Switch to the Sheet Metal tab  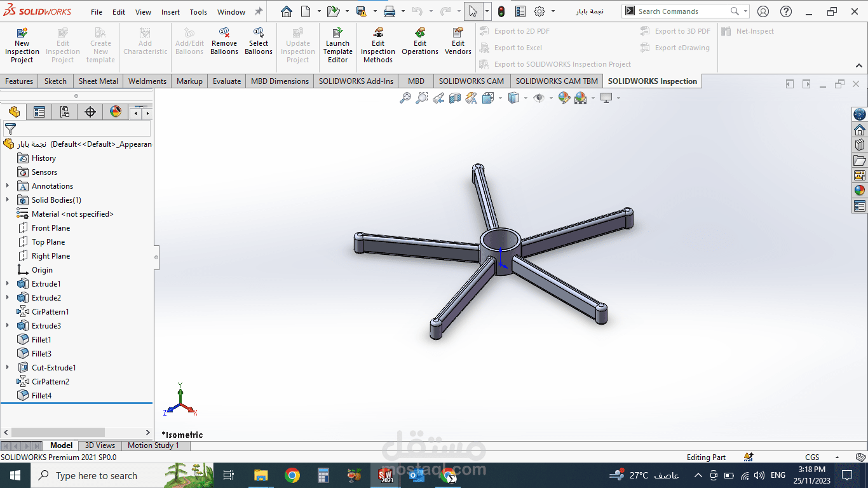(98, 81)
